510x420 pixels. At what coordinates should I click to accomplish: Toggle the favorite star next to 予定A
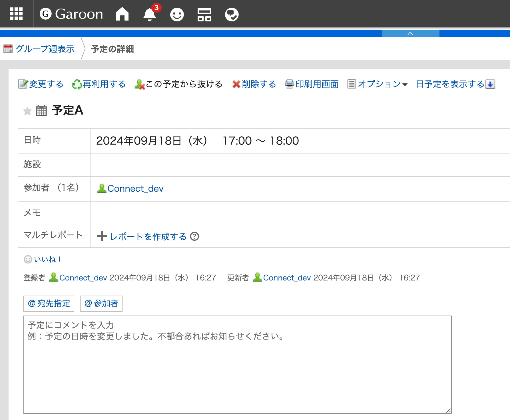(27, 111)
